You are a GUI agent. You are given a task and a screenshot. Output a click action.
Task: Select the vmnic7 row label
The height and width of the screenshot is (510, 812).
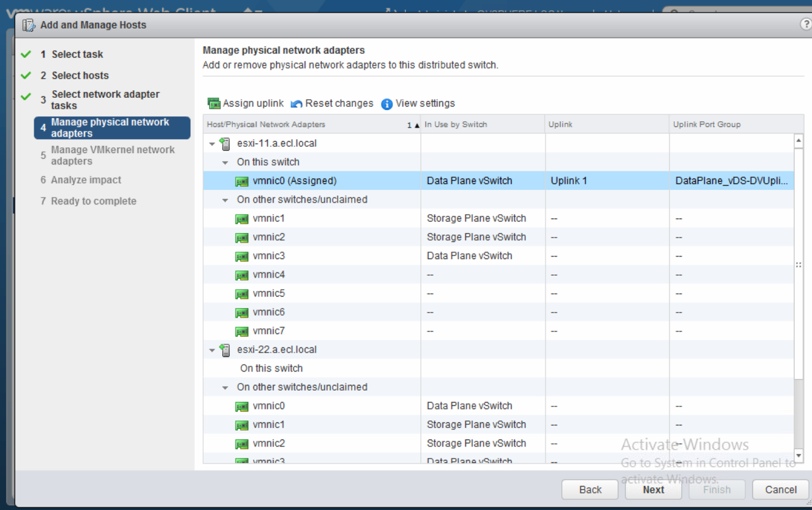pyautogui.click(x=269, y=331)
